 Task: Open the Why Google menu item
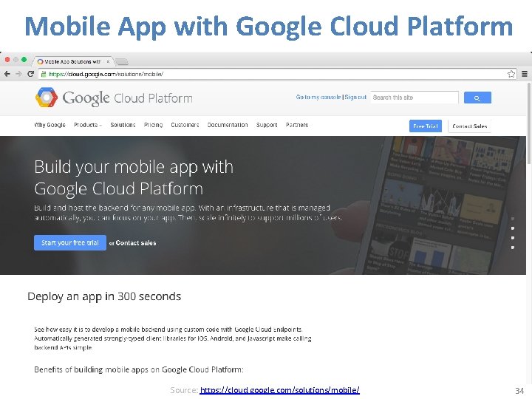tap(50, 125)
